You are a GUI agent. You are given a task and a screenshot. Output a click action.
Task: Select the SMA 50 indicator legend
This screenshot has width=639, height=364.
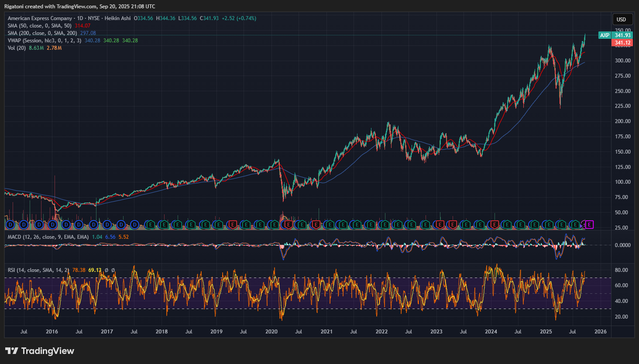pos(39,26)
